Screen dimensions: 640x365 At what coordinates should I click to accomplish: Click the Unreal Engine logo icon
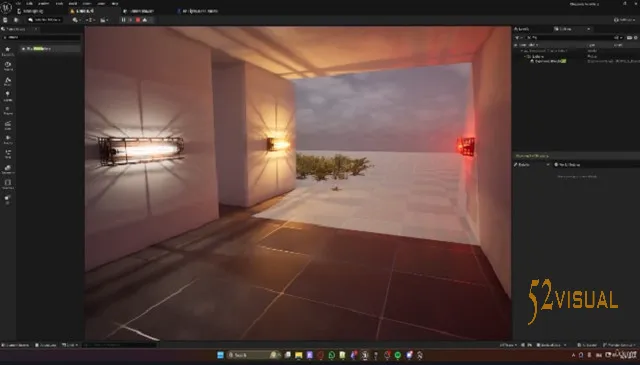coord(6,7)
